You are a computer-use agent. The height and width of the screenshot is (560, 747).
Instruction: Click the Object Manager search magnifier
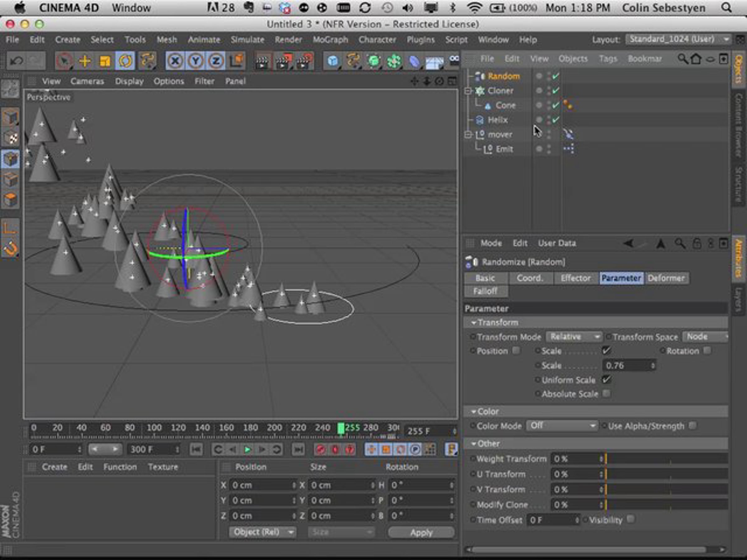click(683, 59)
